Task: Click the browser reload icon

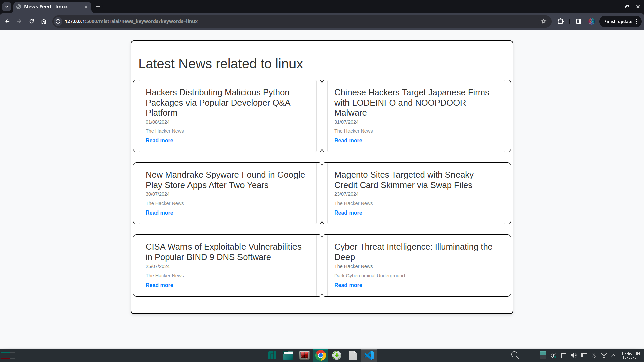Action: point(32,21)
